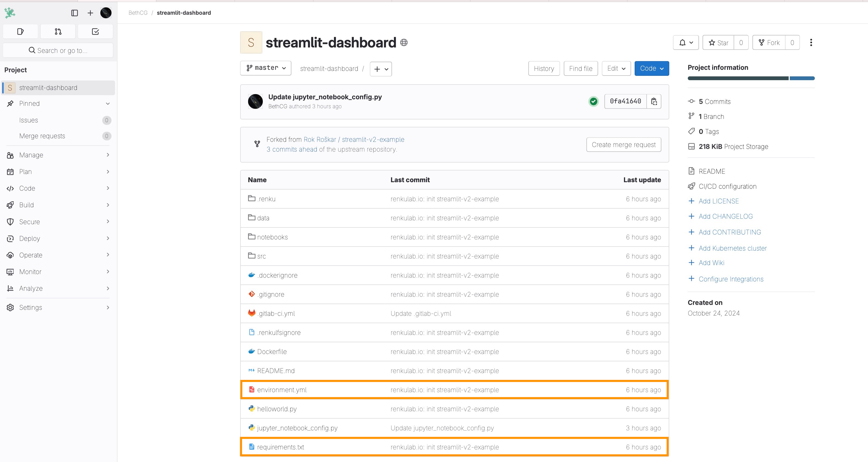The image size is (868, 462).
Task: Expand the Analyze menu
Action: tap(58, 289)
